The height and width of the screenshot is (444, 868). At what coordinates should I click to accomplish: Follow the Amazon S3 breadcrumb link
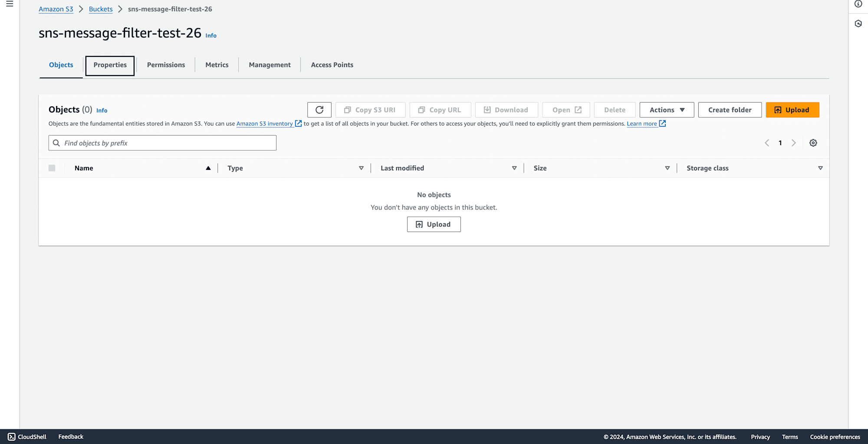[56, 9]
